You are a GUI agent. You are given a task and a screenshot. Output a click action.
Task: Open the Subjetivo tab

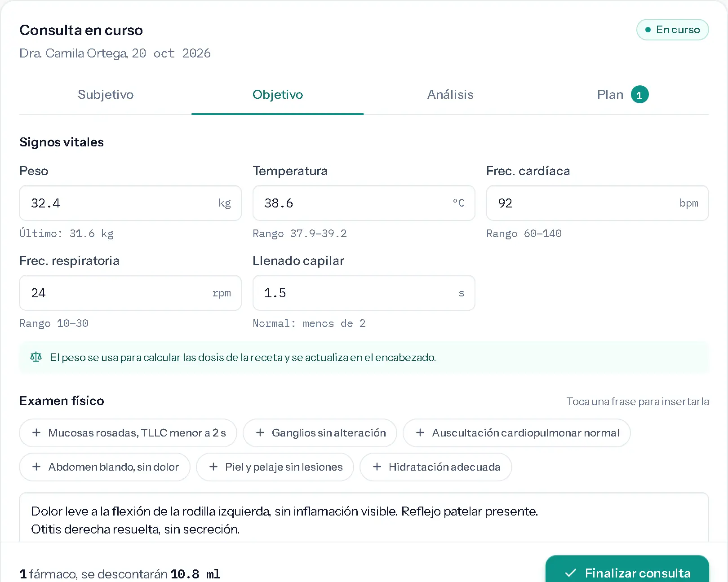pyautogui.click(x=106, y=95)
